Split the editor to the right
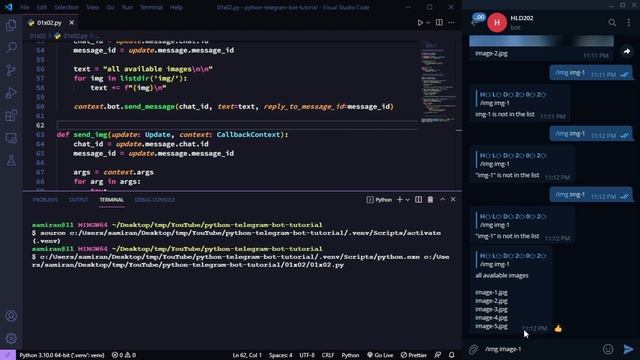Image resolution: width=640 pixels, height=360 pixels. click(x=439, y=22)
